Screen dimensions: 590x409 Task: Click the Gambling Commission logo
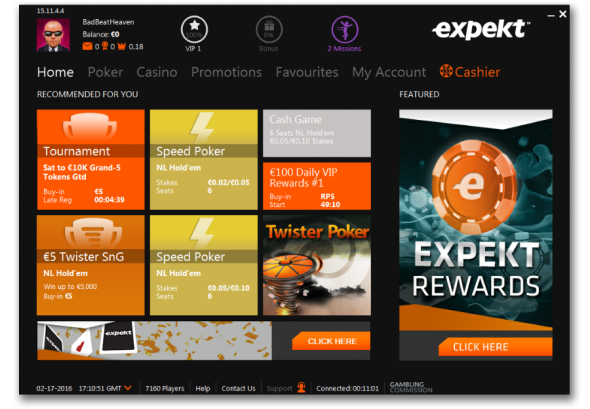pos(411,387)
